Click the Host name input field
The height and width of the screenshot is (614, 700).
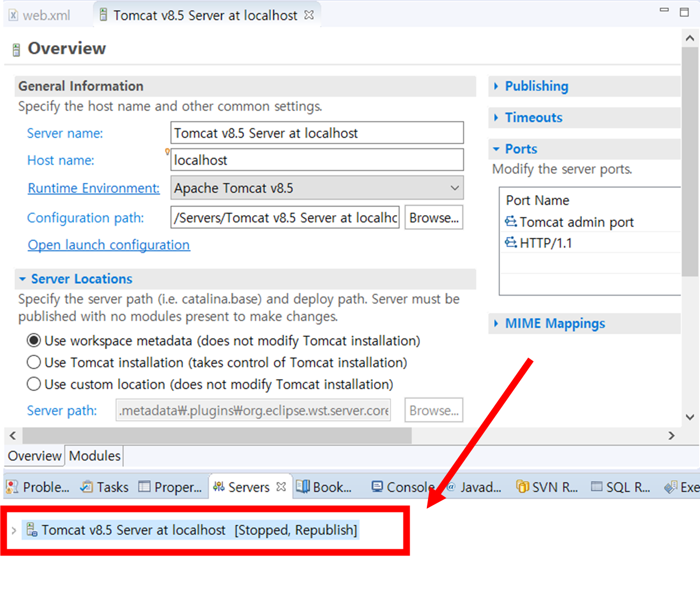[x=317, y=160]
